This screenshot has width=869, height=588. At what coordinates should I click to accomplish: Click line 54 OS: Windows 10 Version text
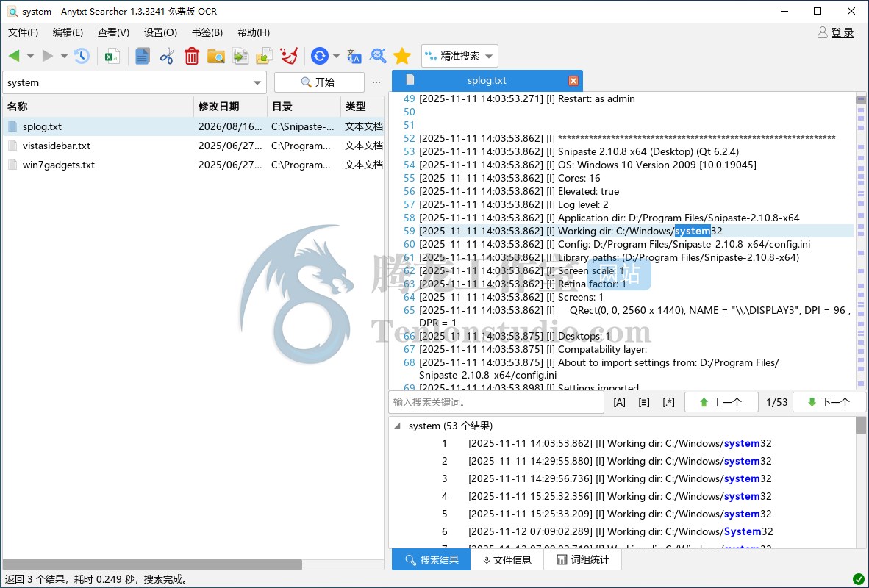pyautogui.click(x=587, y=165)
